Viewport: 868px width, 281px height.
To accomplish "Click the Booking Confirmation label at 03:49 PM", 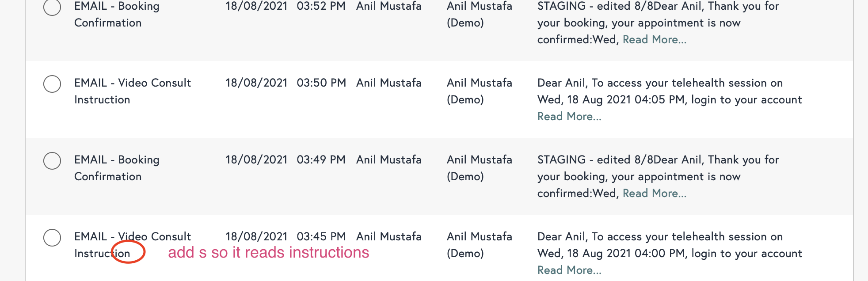I will (x=117, y=168).
